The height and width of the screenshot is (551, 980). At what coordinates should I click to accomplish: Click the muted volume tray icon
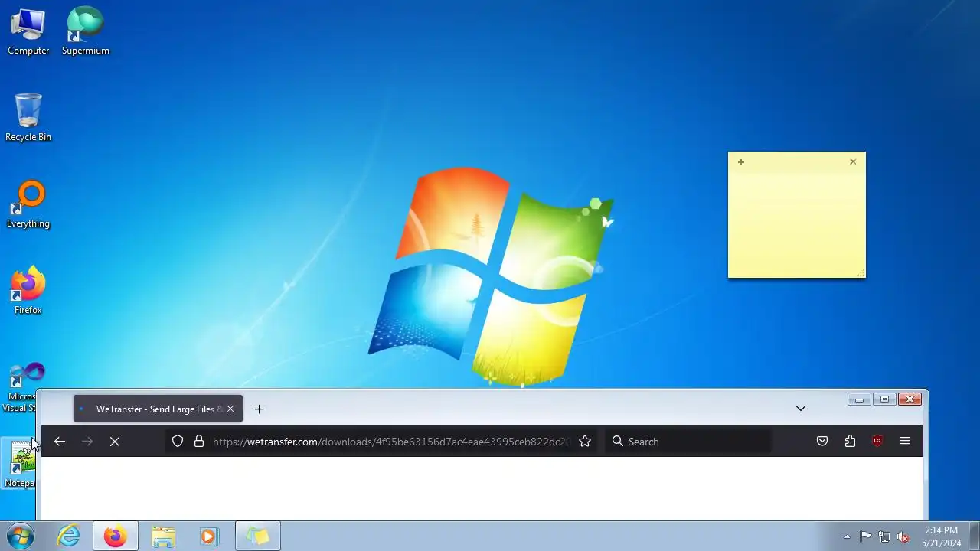(903, 536)
